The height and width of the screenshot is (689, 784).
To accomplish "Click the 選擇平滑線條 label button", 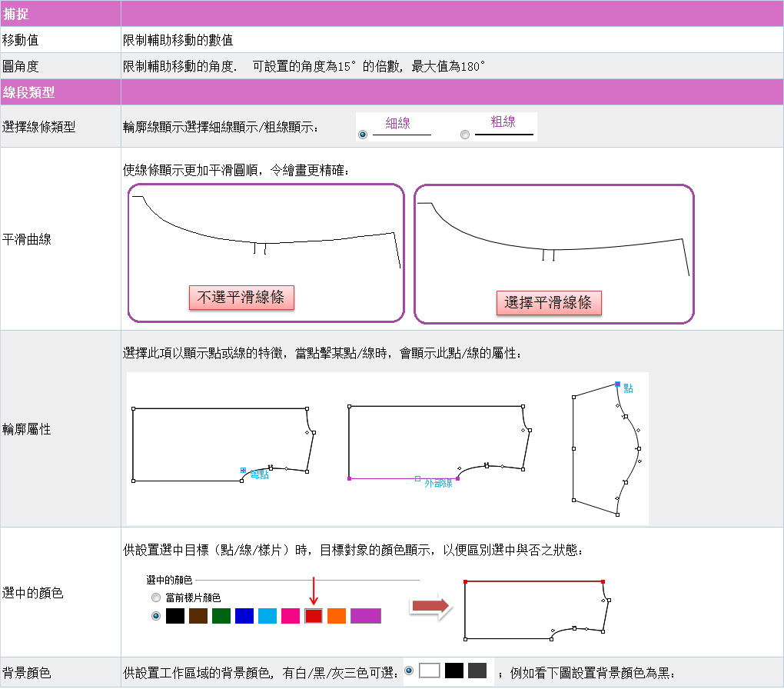I will (x=548, y=302).
